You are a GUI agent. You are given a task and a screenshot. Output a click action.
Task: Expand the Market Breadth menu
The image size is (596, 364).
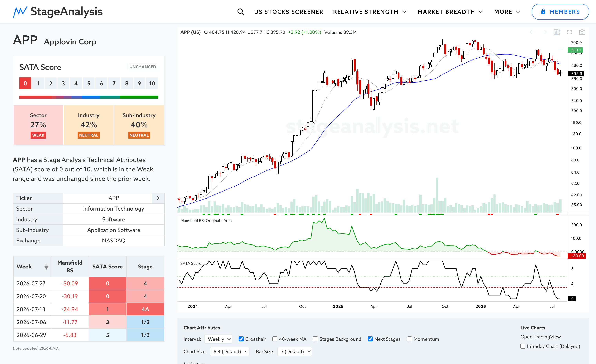click(450, 12)
